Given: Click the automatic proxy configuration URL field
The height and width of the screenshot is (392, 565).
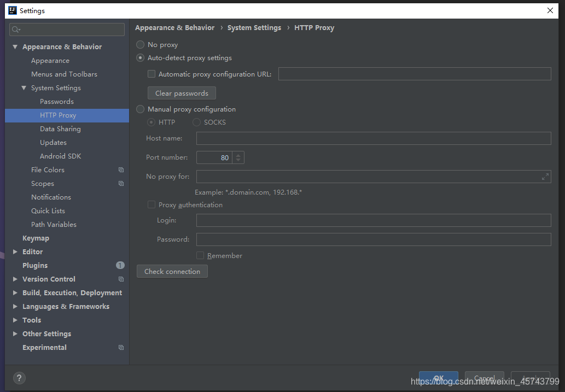Looking at the screenshot, I should (415, 74).
